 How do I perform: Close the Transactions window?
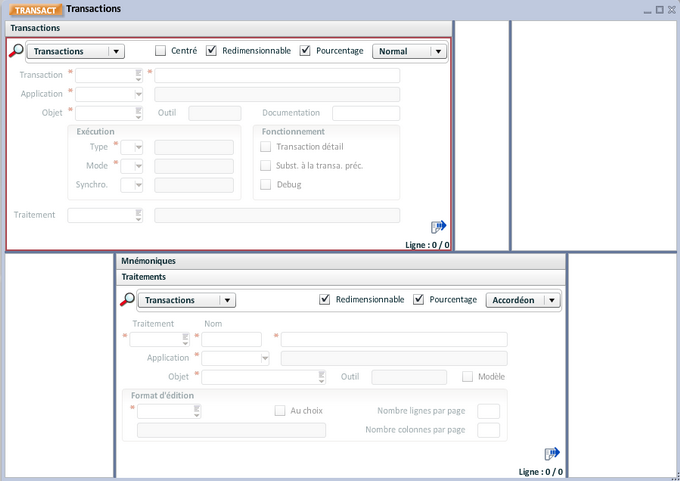pyautogui.click(x=671, y=9)
